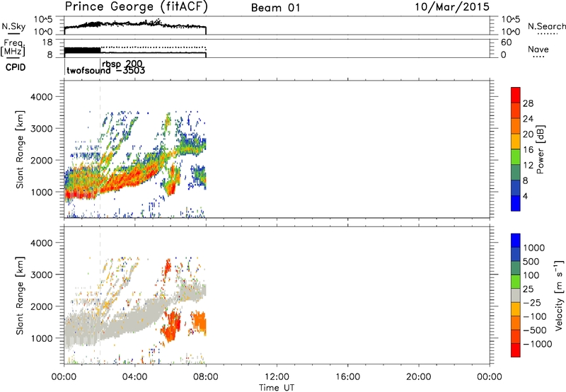The width and height of the screenshot is (566, 392).
Task: Click the '4' label on Power color bar
Action: point(525,196)
